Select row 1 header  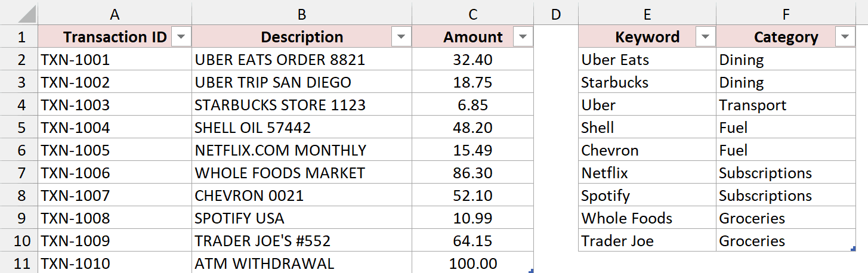[x=19, y=37]
